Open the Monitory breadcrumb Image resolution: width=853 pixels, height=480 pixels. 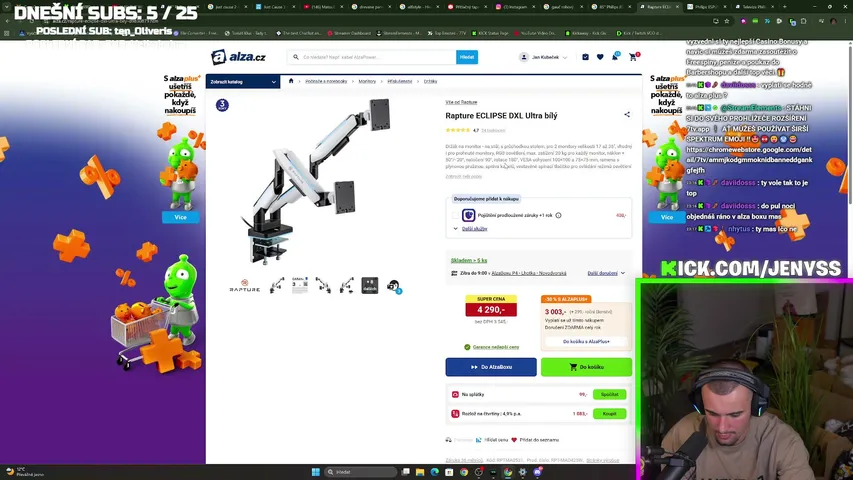367,81
